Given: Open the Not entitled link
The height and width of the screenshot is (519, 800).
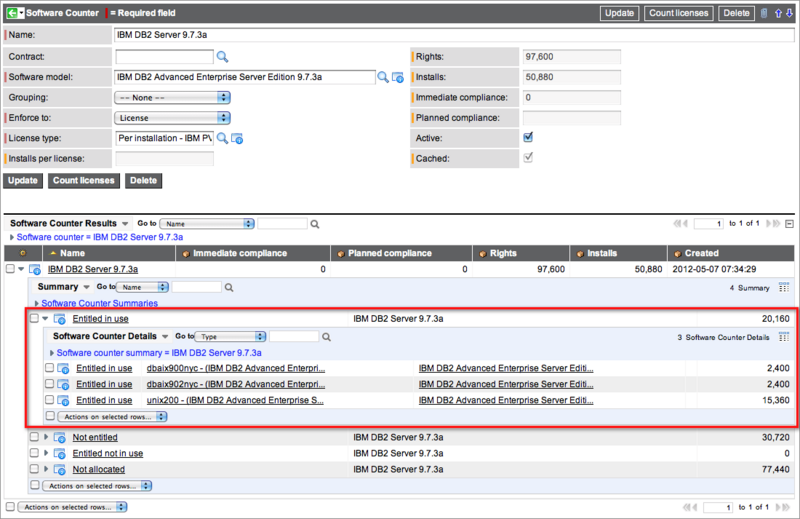Looking at the screenshot, I should tap(95, 438).
